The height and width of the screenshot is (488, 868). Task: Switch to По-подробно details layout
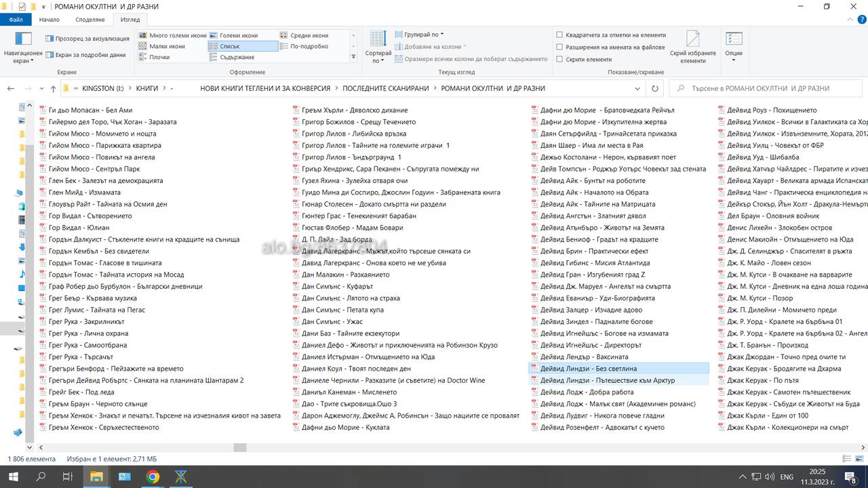pos(304,46)
